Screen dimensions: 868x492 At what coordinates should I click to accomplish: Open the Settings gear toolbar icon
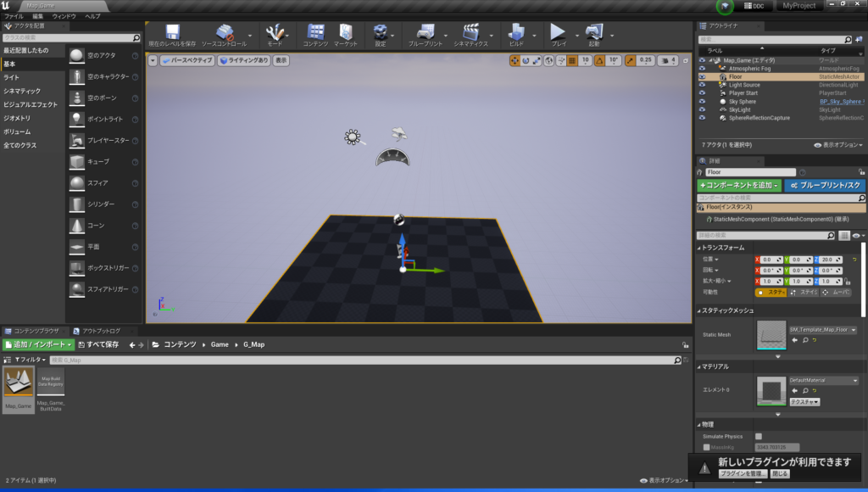click(x=381, y=34)
